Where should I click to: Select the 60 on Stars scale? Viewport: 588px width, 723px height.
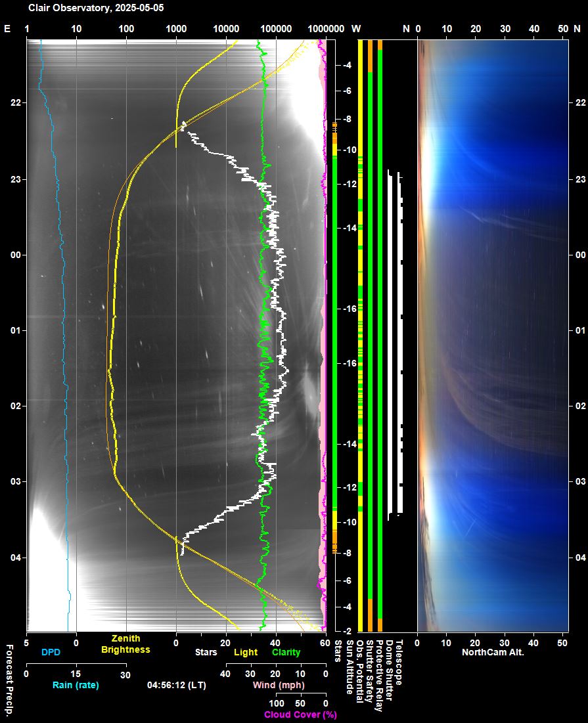click(326, 643)
